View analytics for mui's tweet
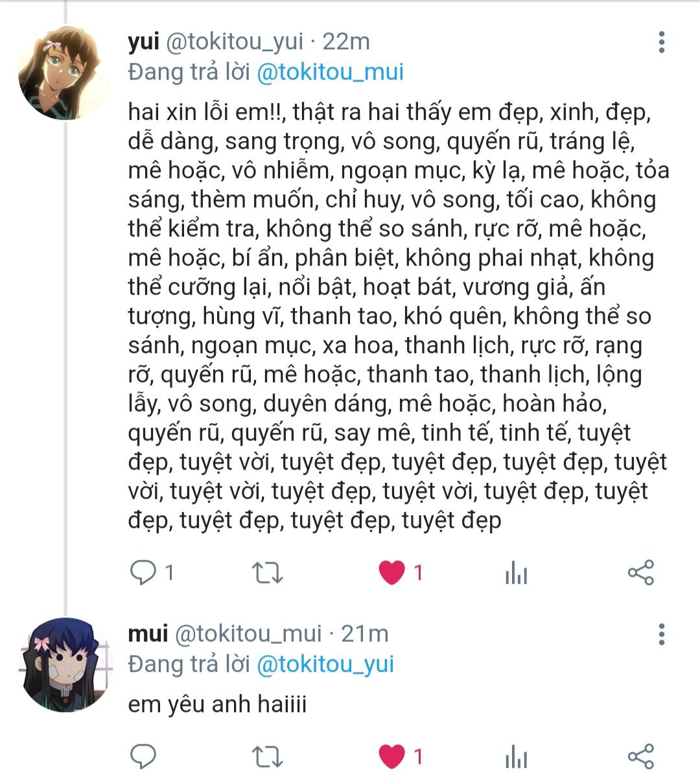Viewport: 700px width, 784px height. [x=516, y=756]
